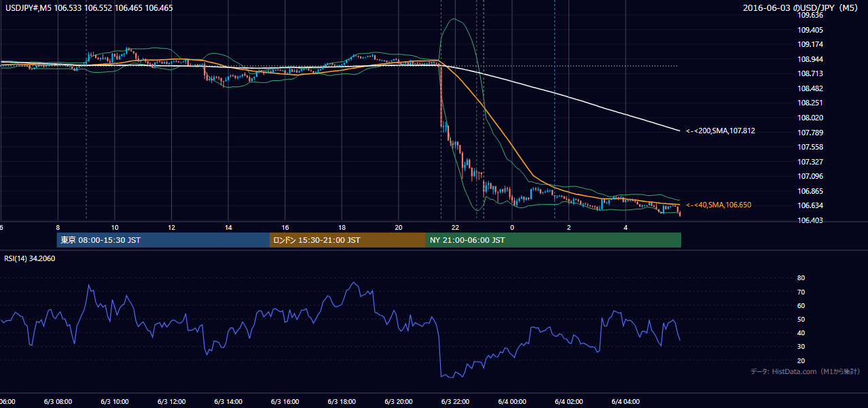The image size is (868, 408).
Task: Open the HistData.com data source credit
Action: click(x=805, y=371)
